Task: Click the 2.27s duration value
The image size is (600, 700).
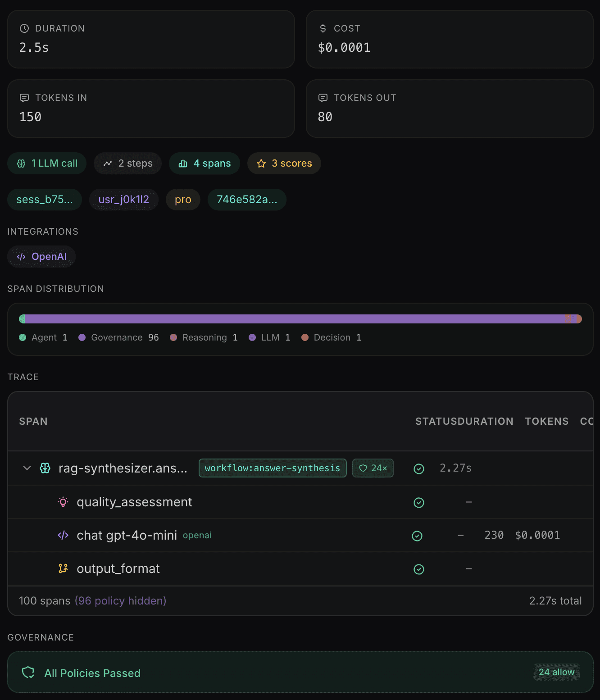Action: [456, 468]
